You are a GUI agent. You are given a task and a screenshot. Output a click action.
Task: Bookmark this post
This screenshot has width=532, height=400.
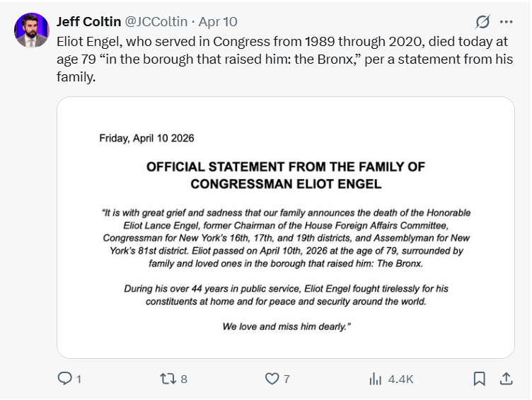pyautogui.click(x=479, y=379)
